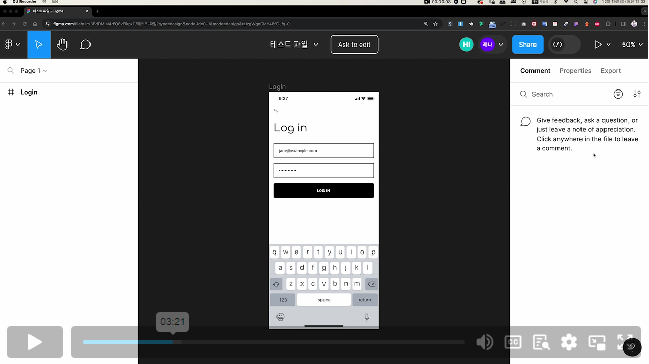Viewport: 649px width, 364px height.
Task: Tap the 123 key on mockup keyboard
Action: 283,300
